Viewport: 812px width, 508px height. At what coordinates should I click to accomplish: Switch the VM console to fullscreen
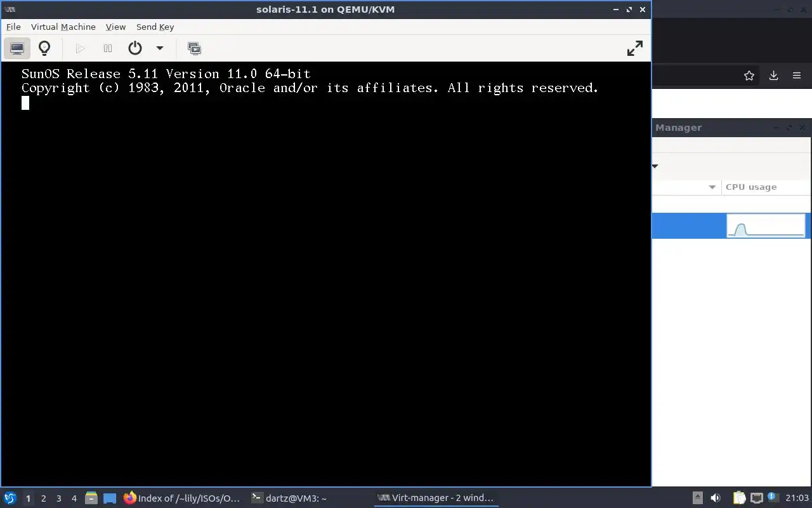(634, 48)
